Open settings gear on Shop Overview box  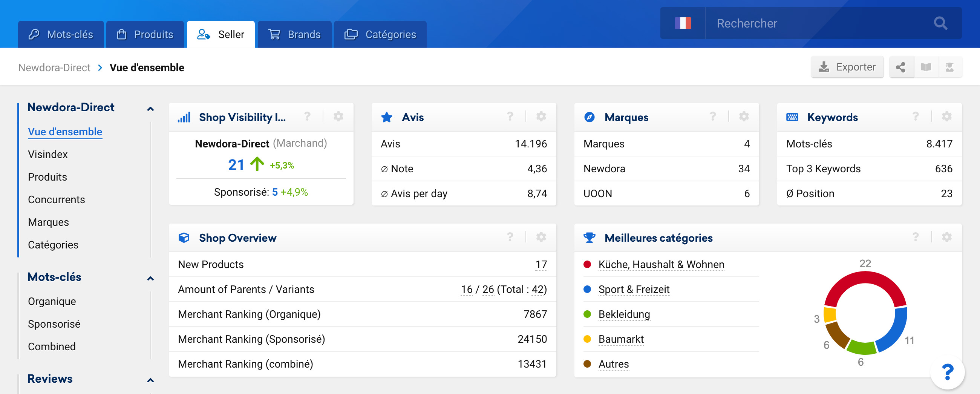541,237
